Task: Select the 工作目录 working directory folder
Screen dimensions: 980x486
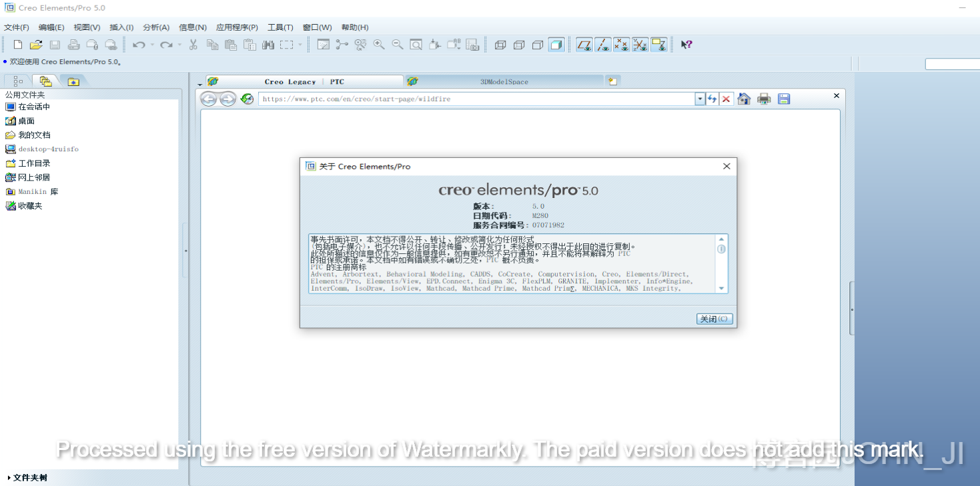Action: coord(28,163)
